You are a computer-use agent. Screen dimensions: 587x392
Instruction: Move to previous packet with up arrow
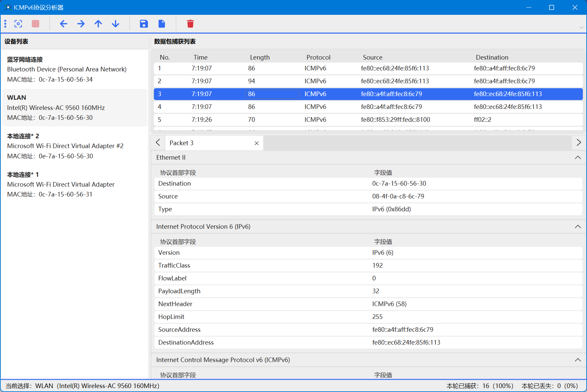(x=98, y=24)
